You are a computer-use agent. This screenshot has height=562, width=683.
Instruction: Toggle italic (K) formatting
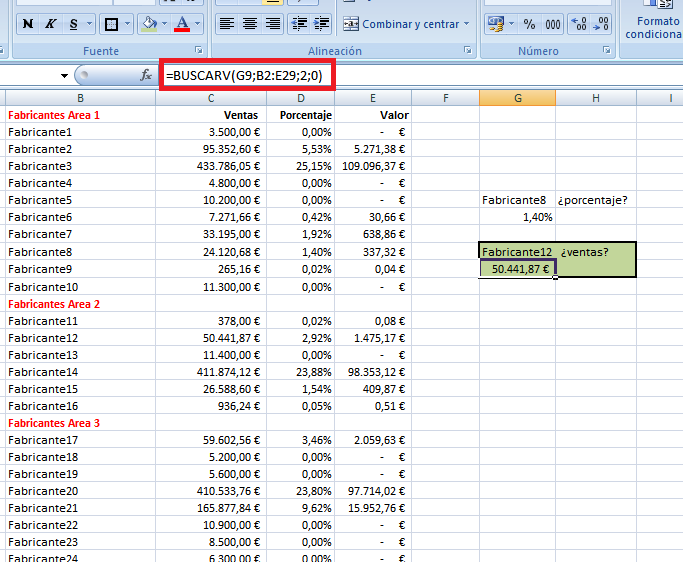[52, 23]
